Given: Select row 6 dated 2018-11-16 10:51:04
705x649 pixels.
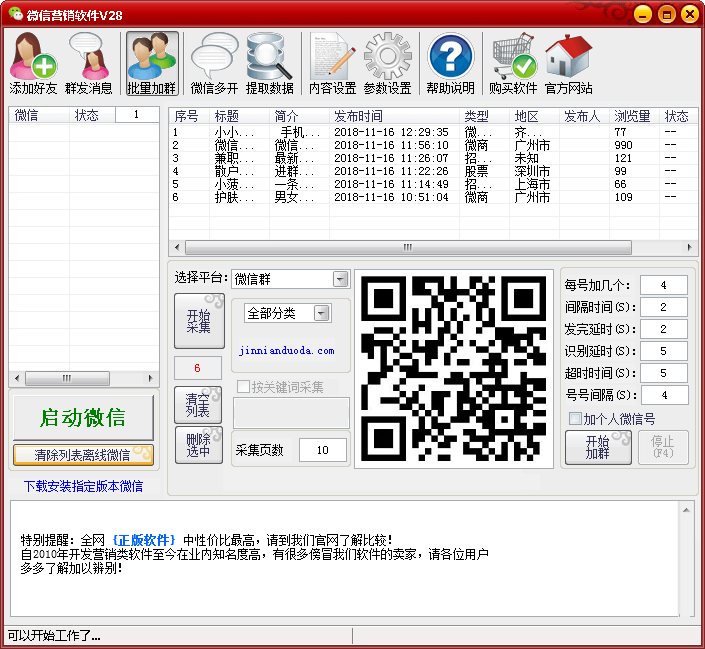Looking at the screenshot, I should click(x=433, y=197).
